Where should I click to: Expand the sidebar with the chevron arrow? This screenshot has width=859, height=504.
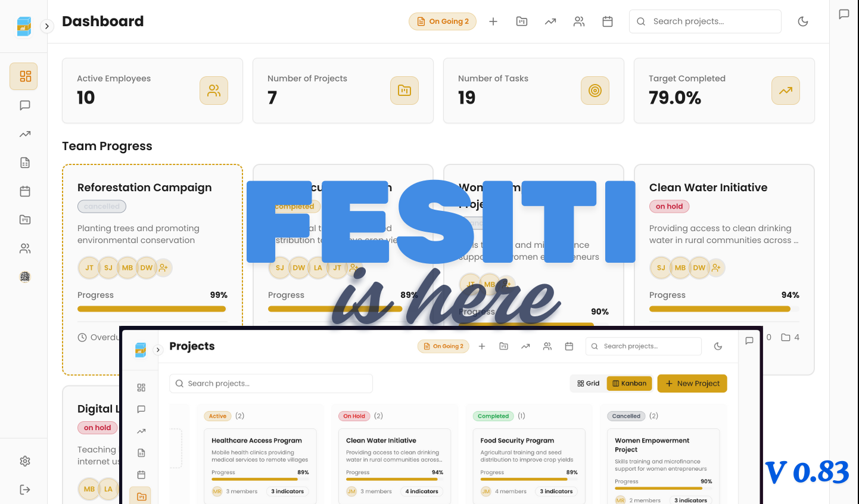[x=46, y=26]
